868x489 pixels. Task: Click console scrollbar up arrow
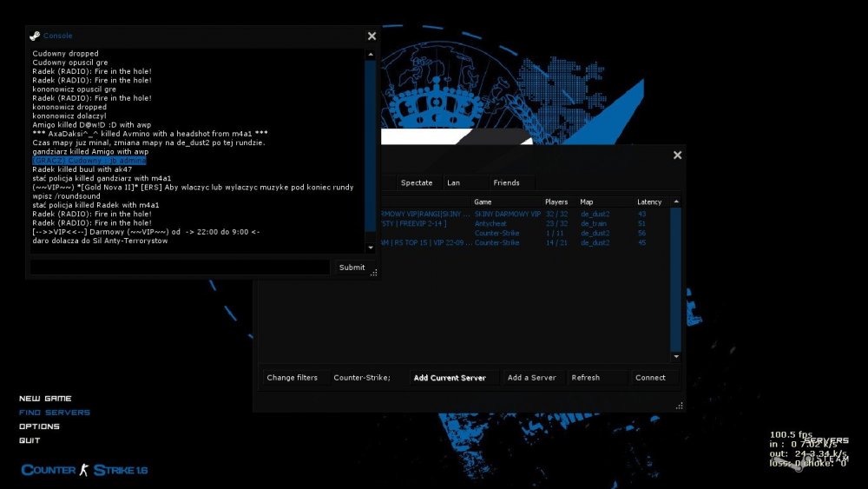(x=371, y=54)
